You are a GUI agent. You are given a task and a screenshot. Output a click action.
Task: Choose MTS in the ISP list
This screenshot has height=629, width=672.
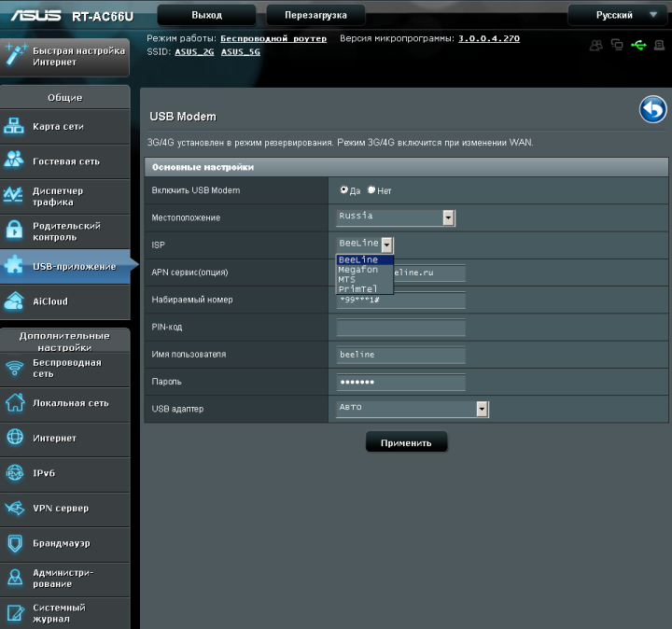tap(364, 279)
